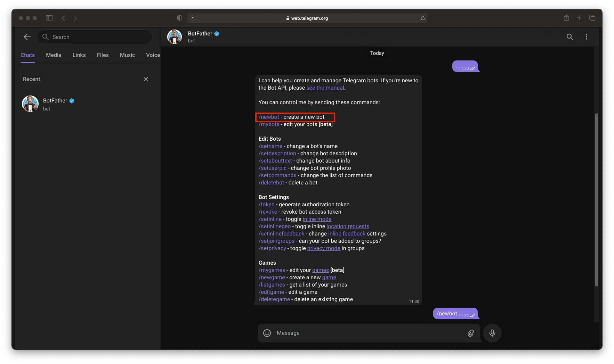Click the /setname command
Viewport: 614px width, 364px height.
tap(270, 146)
